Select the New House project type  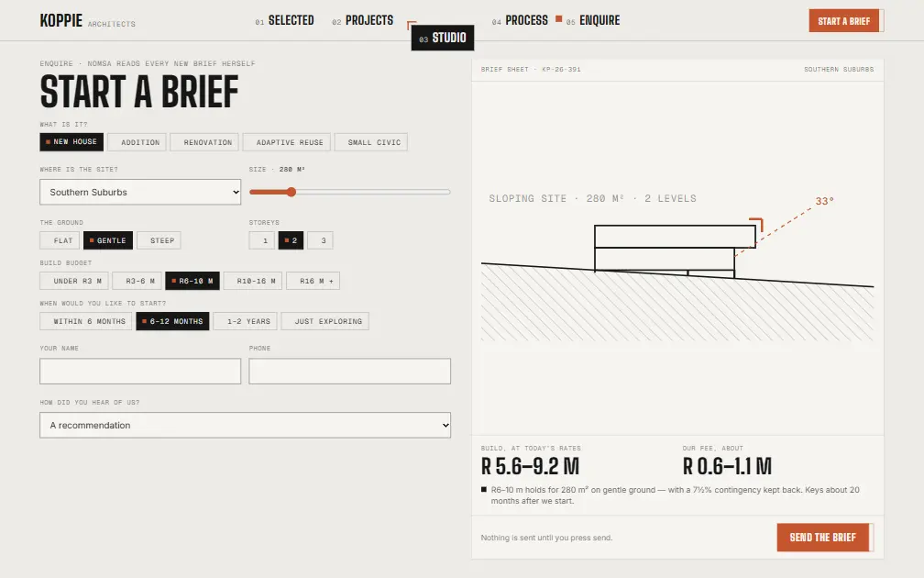point(71,142)
